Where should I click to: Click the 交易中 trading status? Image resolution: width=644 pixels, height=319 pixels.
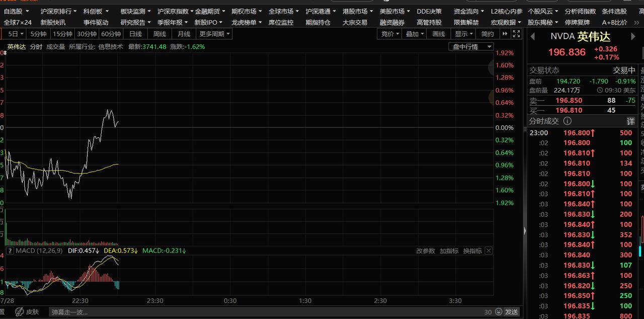pyautogui.click(x=624, y=70)
